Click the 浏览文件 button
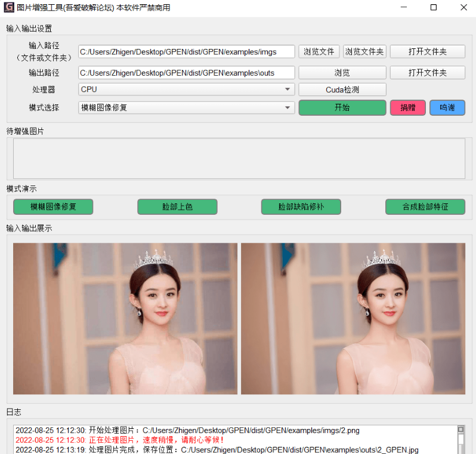The height and width of the screenshot is (454, 476). click(319, 52)
